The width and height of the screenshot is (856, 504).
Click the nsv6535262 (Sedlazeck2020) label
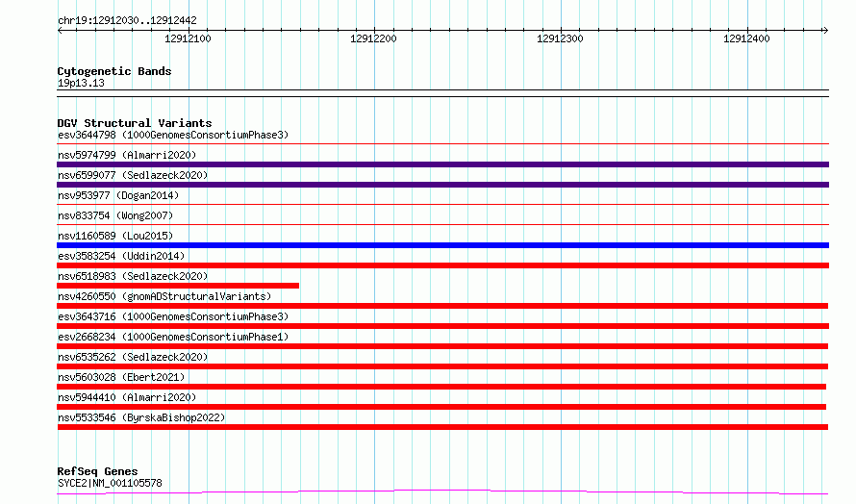[133, 357]
